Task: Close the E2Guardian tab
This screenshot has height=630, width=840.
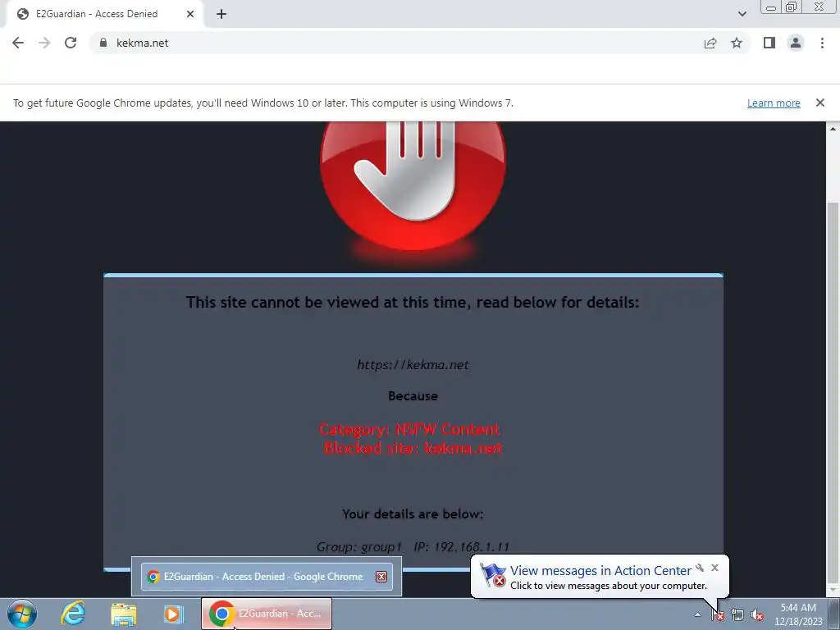Action: [190, 14]
